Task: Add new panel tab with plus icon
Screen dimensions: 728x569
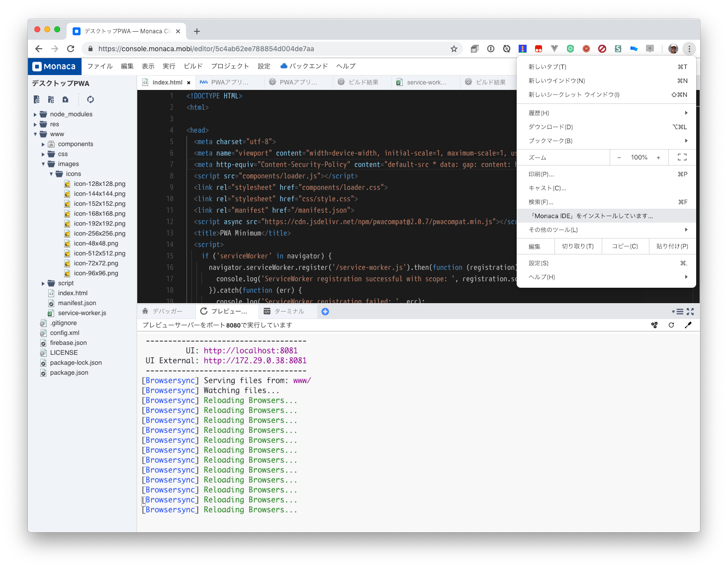Action: [x=325, y=312]
